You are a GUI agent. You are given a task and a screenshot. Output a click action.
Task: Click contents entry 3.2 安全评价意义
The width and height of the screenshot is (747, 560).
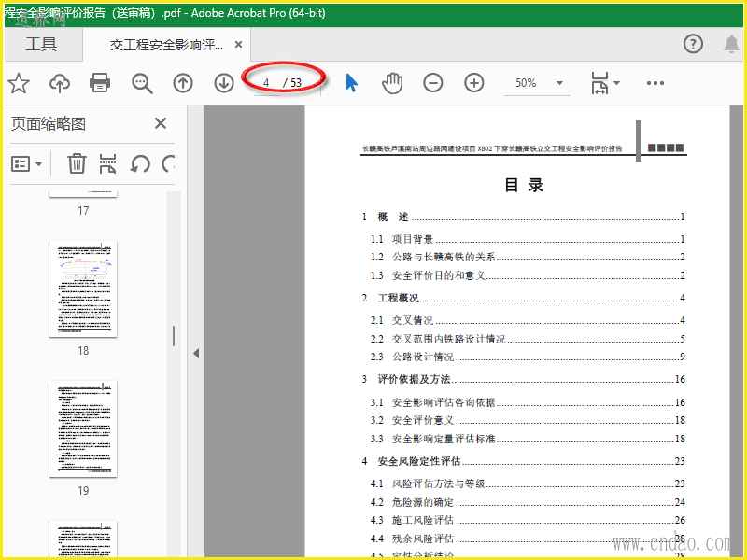click(528, 420)
